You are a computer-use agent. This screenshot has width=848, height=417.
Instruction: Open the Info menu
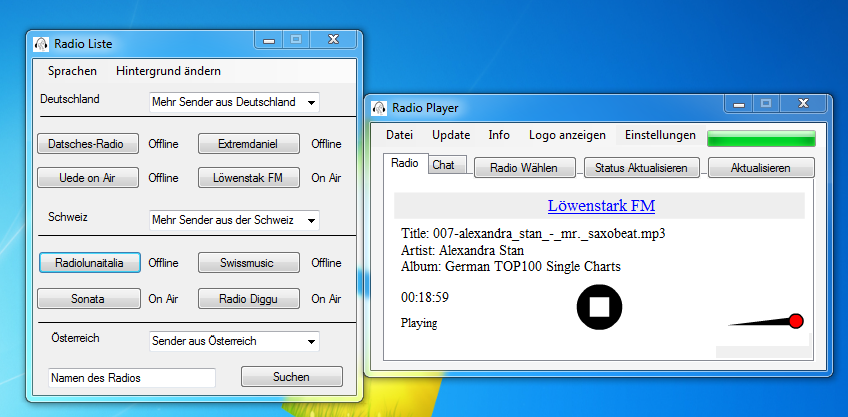pos(499,135)
